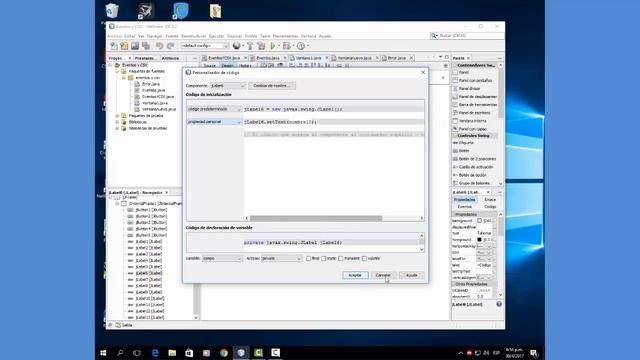Click the Source view button
Screen dimensions: 640x360
(x=209, y=66)
